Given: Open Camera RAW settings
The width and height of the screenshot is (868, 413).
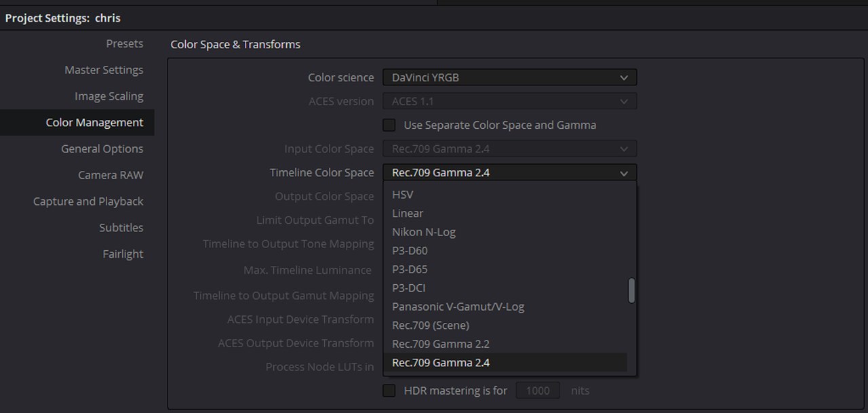Looking at the screenshot, I should [x=111, y=175].
